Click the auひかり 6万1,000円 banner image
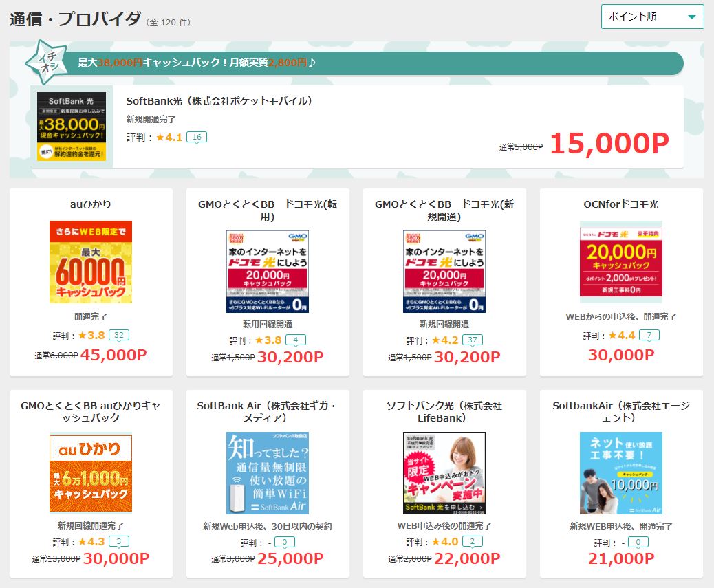The width and height of the screenshot is (714, 588). [91, 473]
